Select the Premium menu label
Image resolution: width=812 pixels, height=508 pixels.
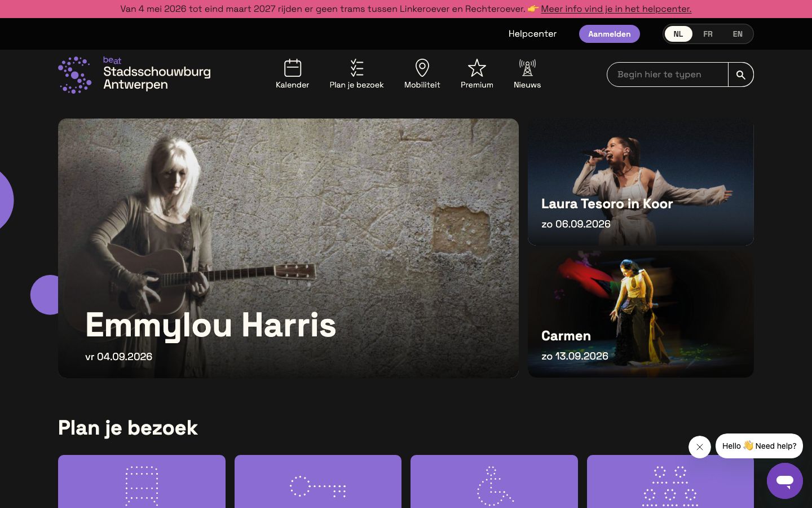(477, 85)
